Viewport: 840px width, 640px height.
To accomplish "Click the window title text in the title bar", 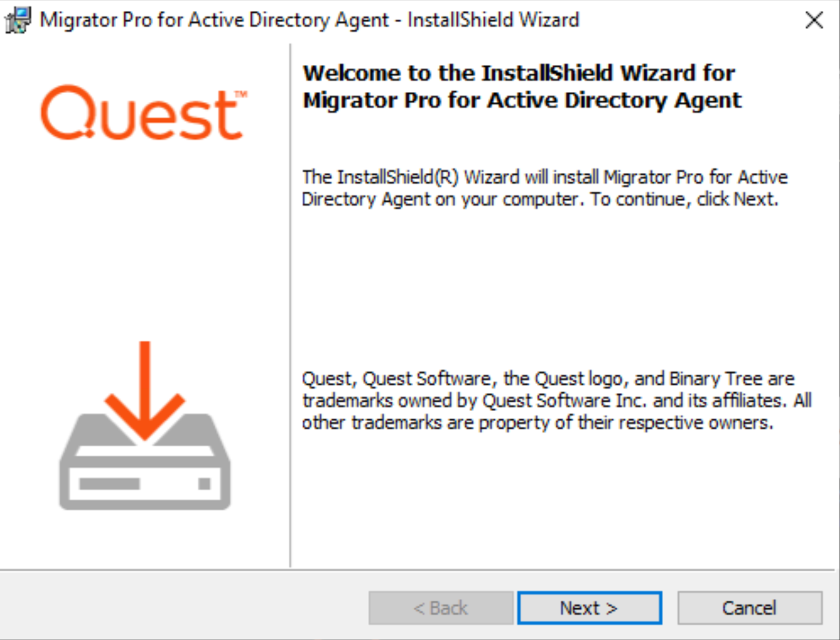I will pos(309,20).
